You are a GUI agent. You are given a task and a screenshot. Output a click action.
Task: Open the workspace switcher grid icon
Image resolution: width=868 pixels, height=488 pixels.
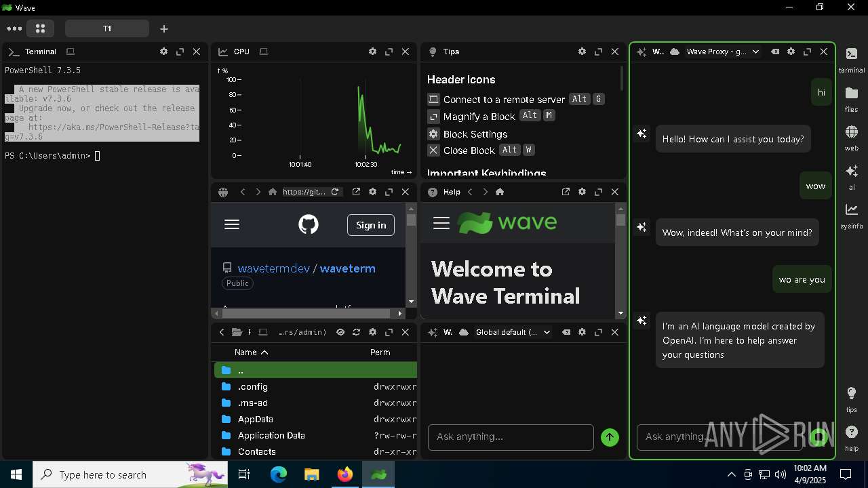coord(40,28)
